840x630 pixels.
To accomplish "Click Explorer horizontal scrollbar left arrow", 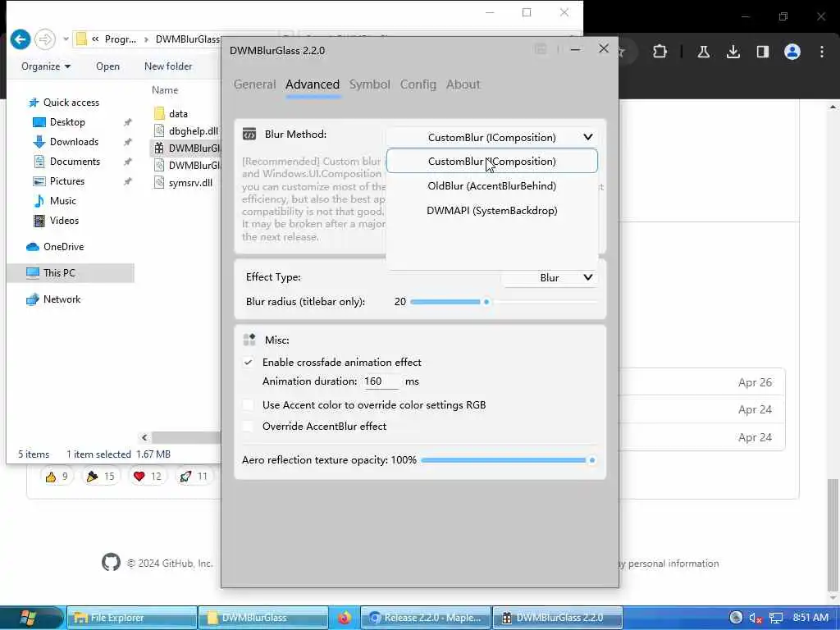I will coord(144,438).
